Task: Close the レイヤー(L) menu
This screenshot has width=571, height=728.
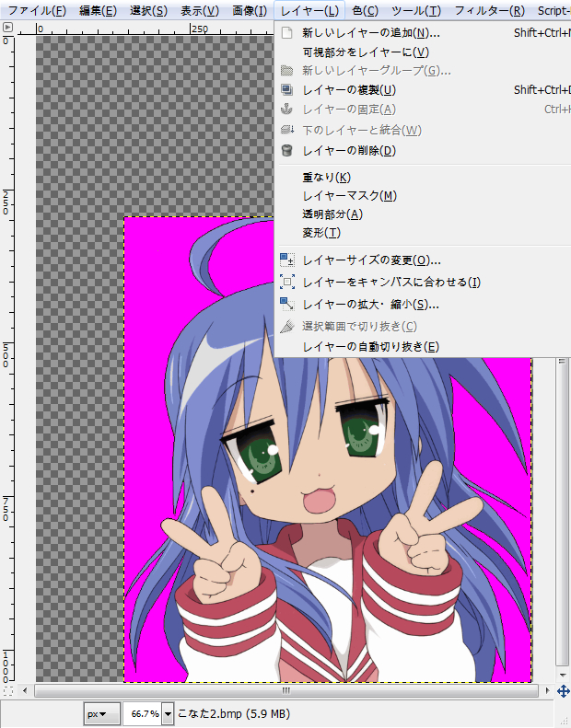Action: pyautogui.click(x=309, y=10)
